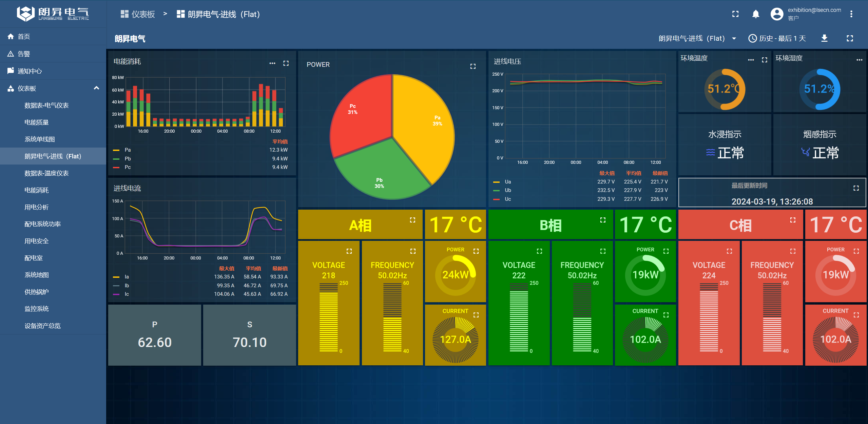Toggle fullscreen mode in top bar
The height and width of the screenshot is (424, 868).
[735, 14]
